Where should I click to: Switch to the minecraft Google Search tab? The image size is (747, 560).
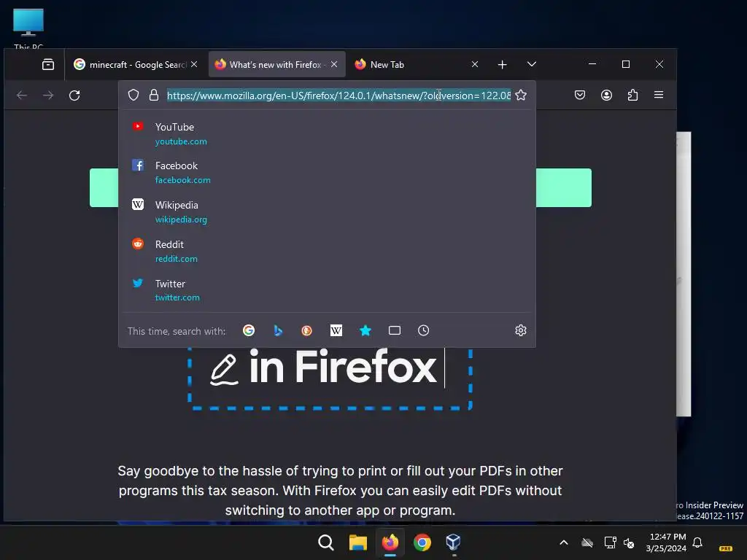[134, 64]
